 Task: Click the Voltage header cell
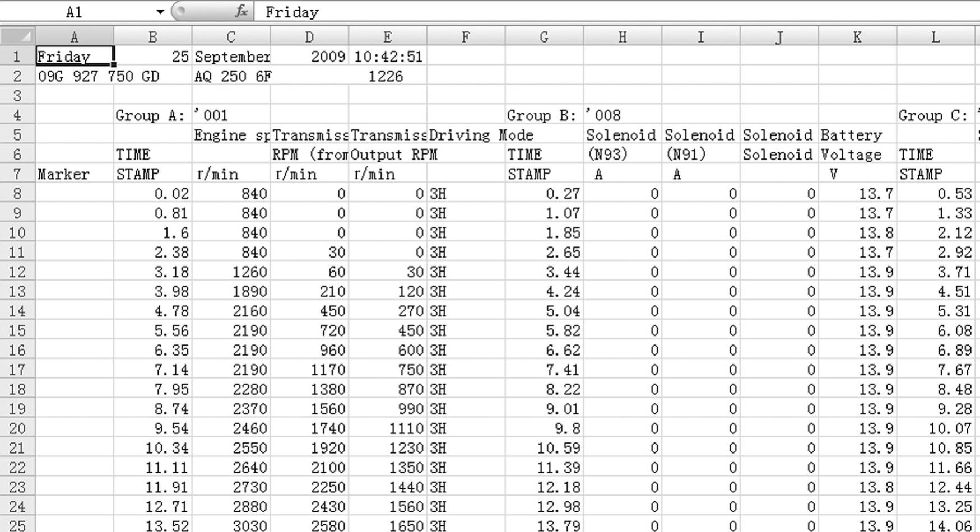click(x=857, y=155)
